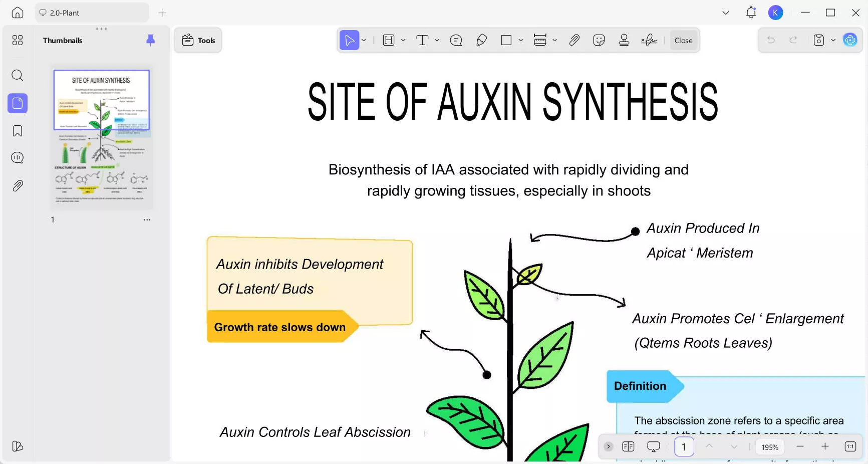Expand the save options dropdown
The height and width of the screenshot is (464, 868).
[833, 40]
